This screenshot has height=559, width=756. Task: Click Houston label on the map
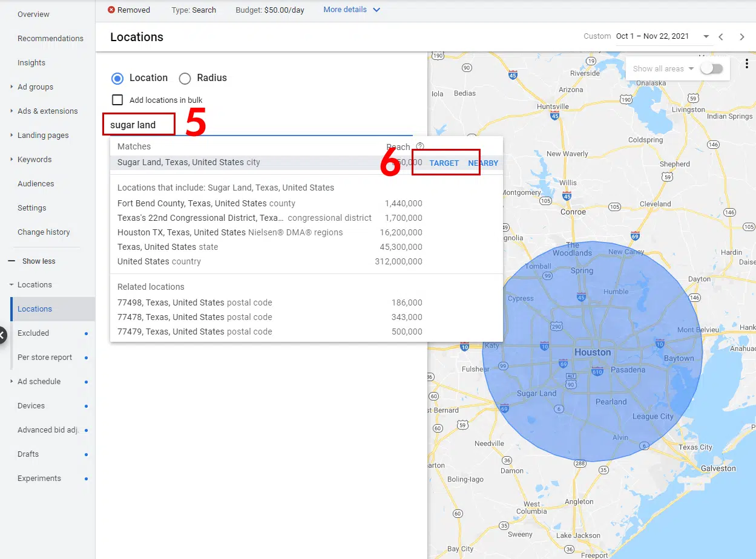[x=593, y=352]
